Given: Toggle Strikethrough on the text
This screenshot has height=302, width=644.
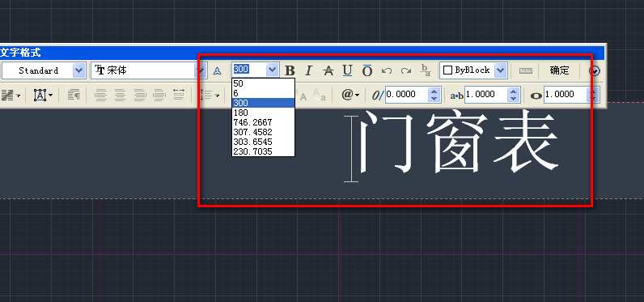Looking at the screenshot, I should point(328,70).
